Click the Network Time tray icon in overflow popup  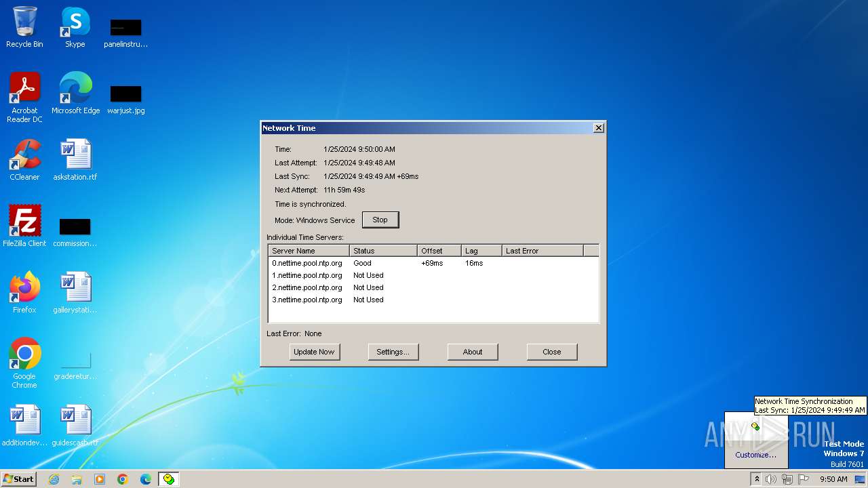coord(755,426)
